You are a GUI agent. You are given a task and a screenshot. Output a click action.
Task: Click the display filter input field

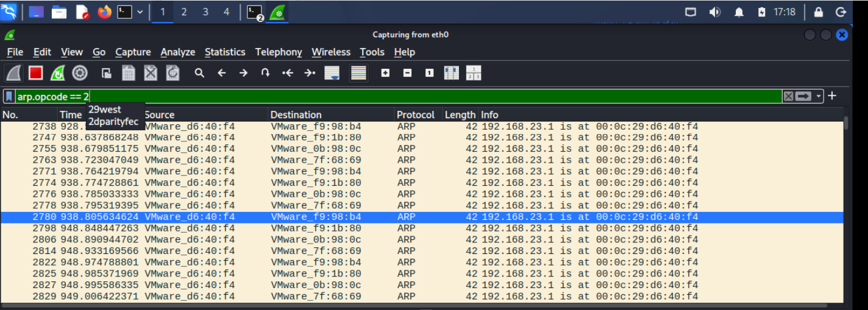(x=399, y=96)
